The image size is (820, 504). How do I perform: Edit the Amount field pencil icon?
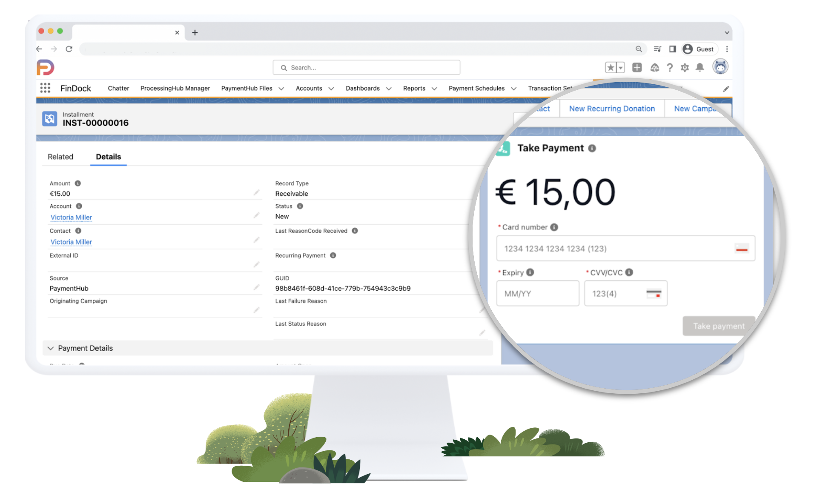tap(256, 193)
